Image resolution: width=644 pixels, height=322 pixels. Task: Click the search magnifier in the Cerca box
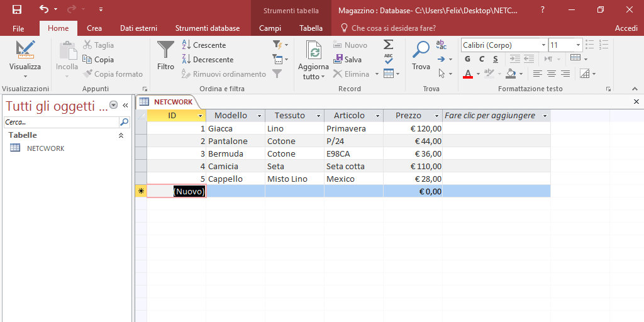click(124, 122)
